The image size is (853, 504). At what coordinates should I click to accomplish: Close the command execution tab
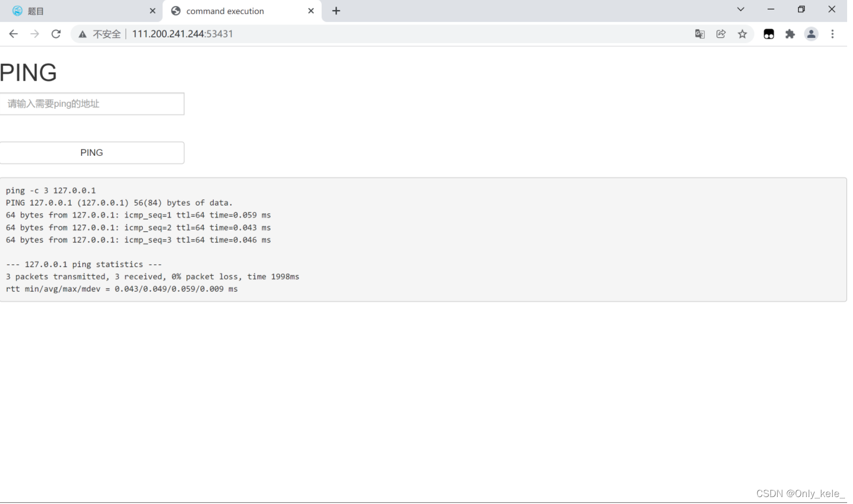311,11
